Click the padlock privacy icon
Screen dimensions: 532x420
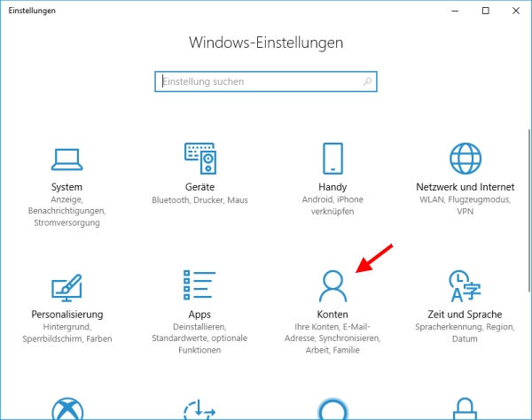click(x=465, y=408)
